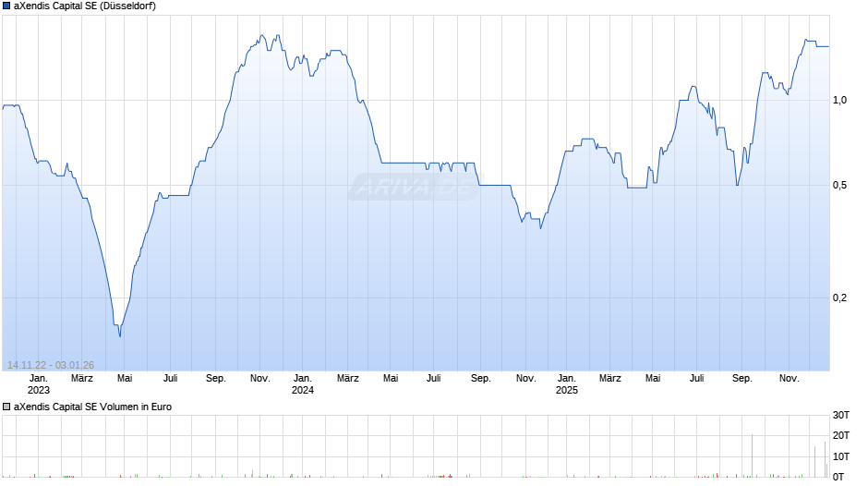Click the 'Jan. 2025' axis label
The image size is (868, 486).
[x=566, y=384]
